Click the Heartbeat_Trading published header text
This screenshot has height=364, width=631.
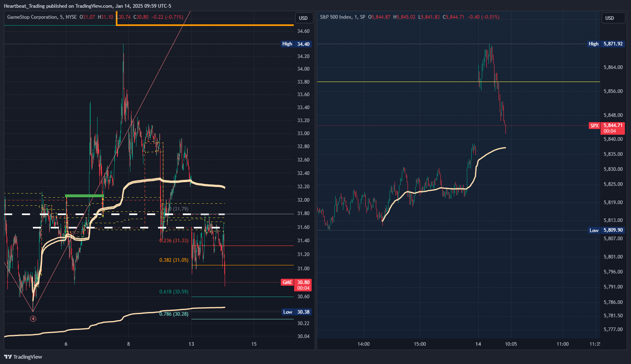(87, 6)
